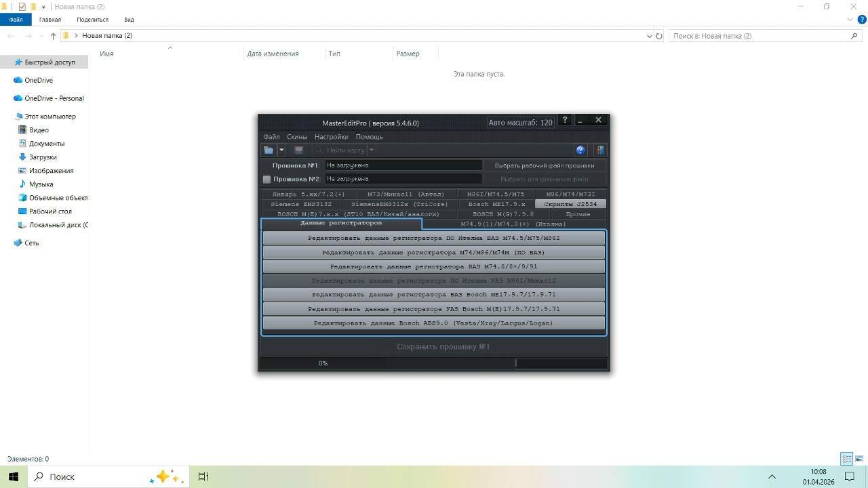
Task: Click the up arrow in Explorer navigation bar
Action: [x=53, y=36]
